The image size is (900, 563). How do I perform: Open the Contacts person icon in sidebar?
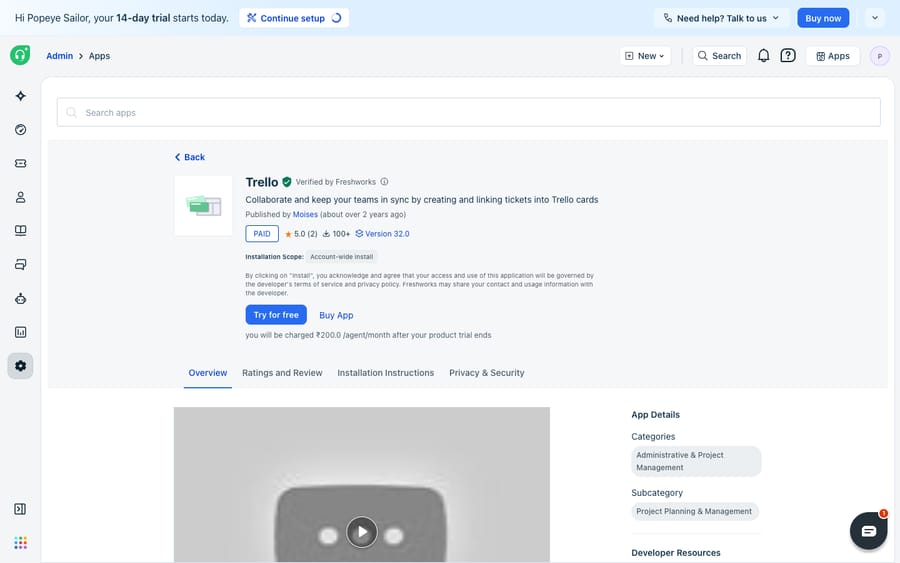pyautogui.click(x=21, y=197)
